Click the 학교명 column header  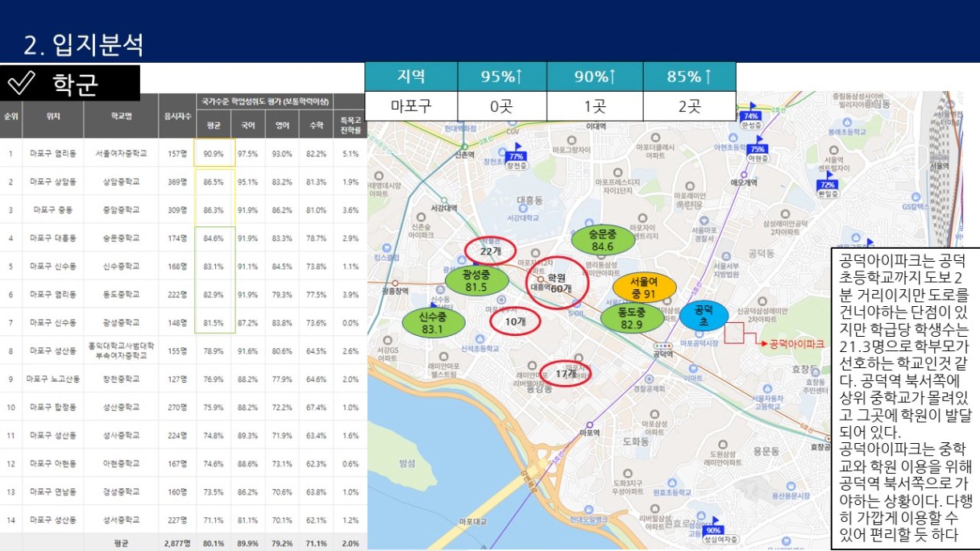click(x=122, y=116)
